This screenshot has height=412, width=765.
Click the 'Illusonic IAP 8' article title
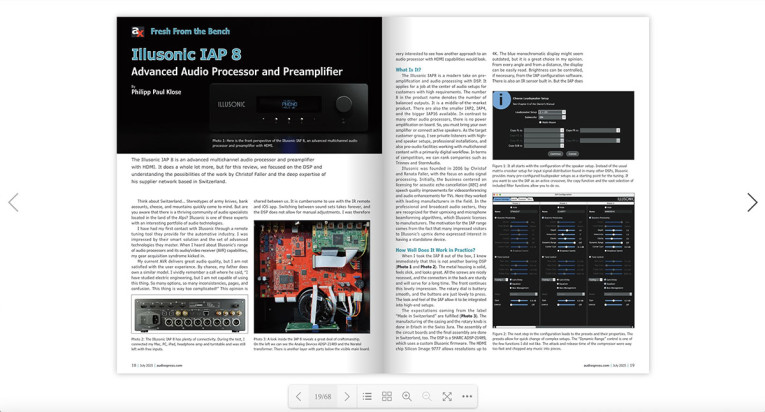point(186,54)
